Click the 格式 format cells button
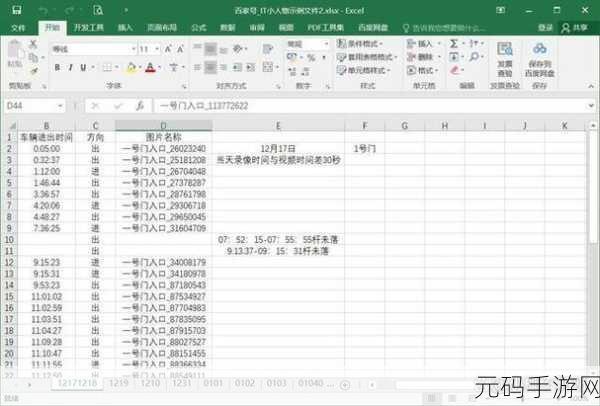600x406 pixels. (x=422, y=70)
